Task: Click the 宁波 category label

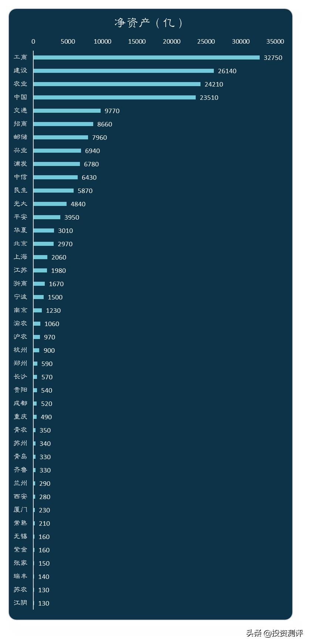Action: click(20, 297)
